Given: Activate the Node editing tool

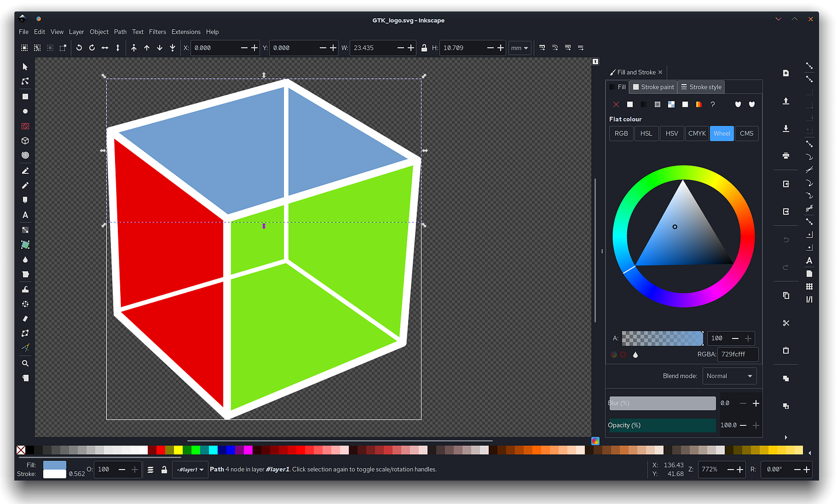Looking at the screenshot, I should point(25,82).
